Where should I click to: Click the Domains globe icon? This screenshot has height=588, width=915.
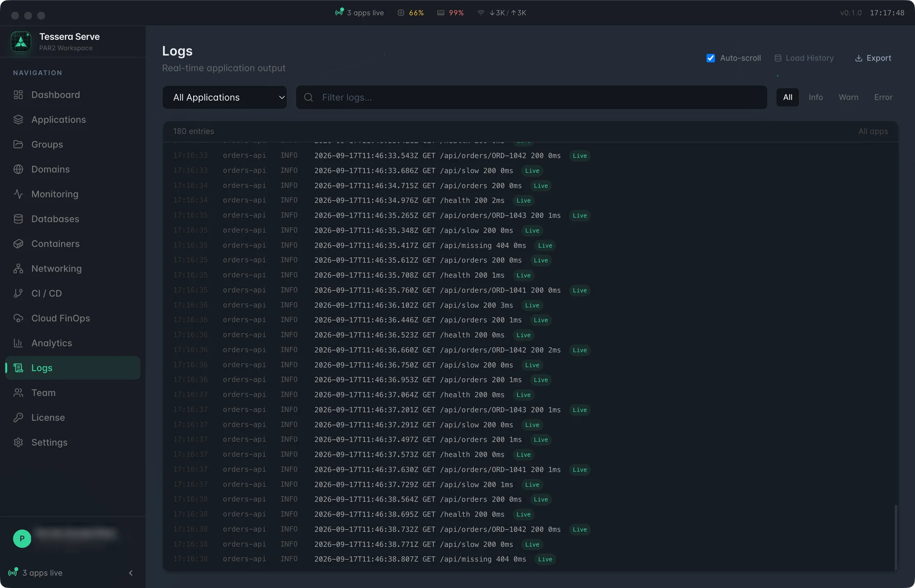click(18, 169)
